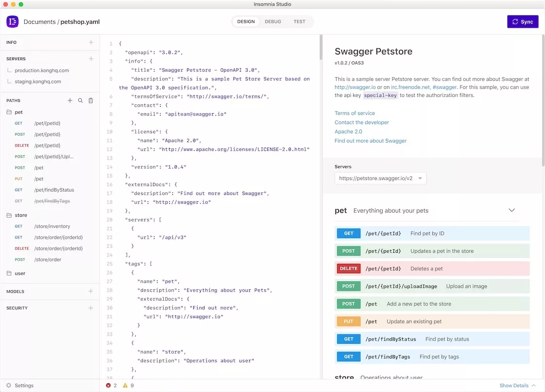The width and height of the screenshot is (545, 392).
Task: Go to Documents breadcrumb
Action: [x=40, y=21]
